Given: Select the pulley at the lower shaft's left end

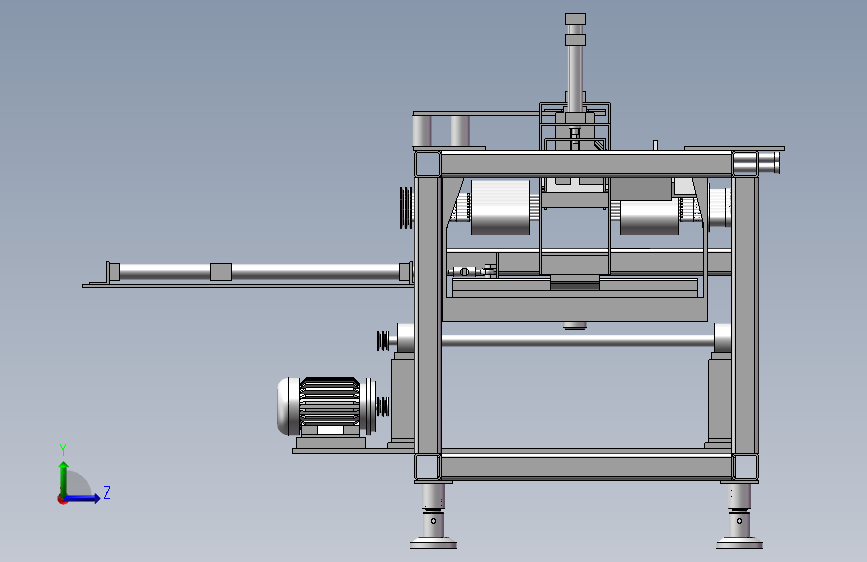Looking at the screenshot, I should 383,341.
